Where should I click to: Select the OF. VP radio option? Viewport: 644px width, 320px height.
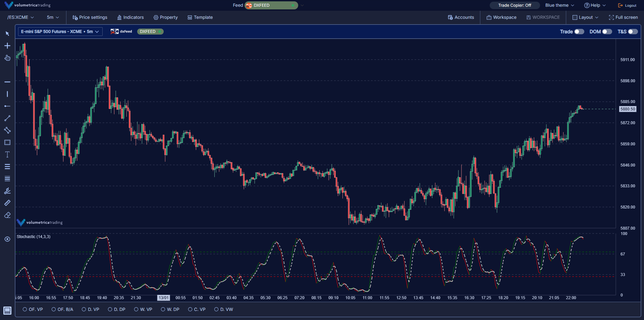25,309
